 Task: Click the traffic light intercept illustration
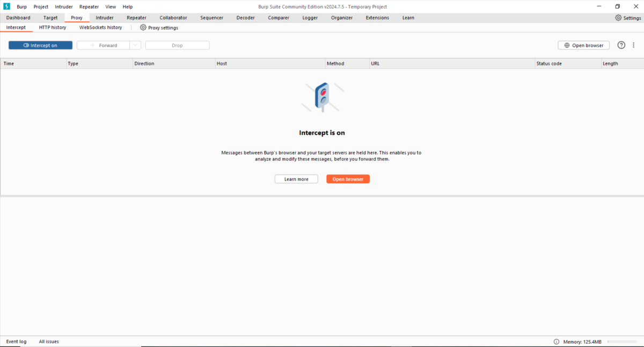point(322,97)
